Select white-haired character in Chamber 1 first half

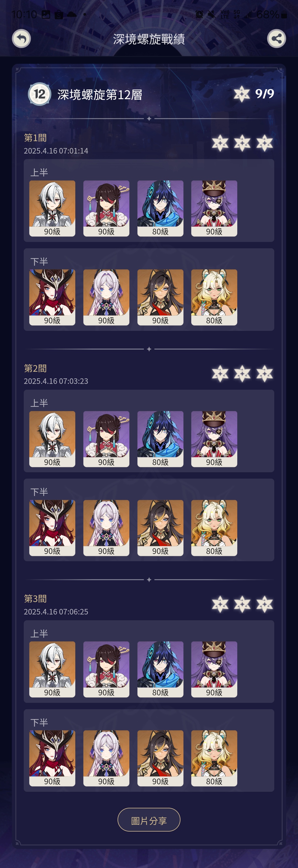click(52, 208)
